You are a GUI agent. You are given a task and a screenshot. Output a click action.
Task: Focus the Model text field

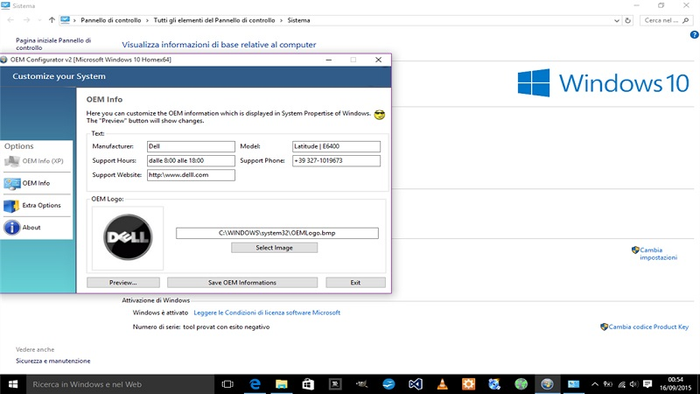click(336, 146)
